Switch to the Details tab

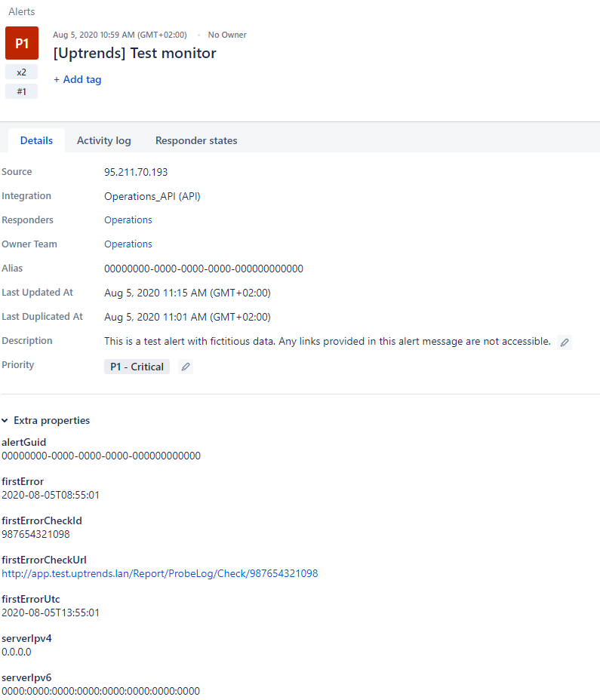37,140
